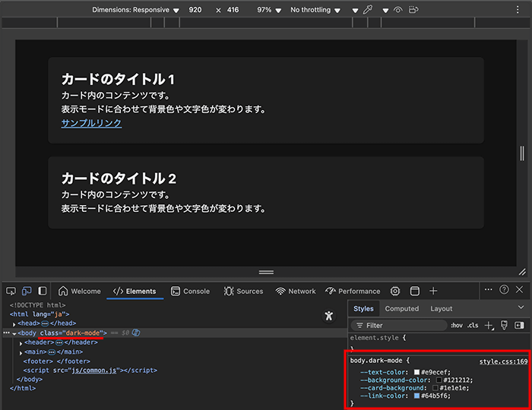Click the --link-color #64b5f6 swatch
The image size is (532, 410).
coord(416,396)
